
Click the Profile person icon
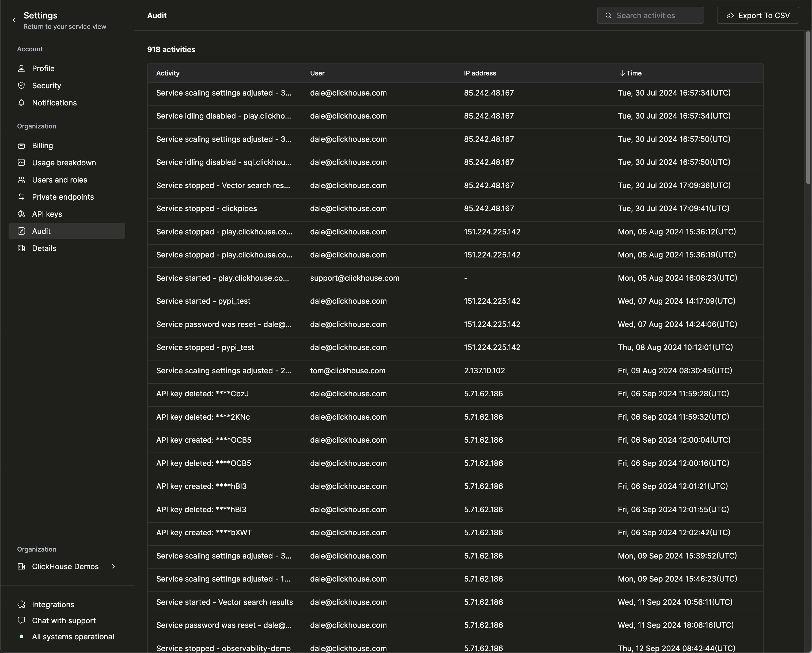click(21, 69)
